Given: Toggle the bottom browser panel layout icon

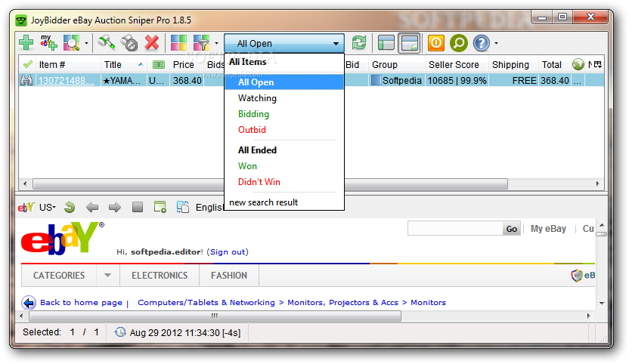Looking at the screenshot, I should [409, 43].
